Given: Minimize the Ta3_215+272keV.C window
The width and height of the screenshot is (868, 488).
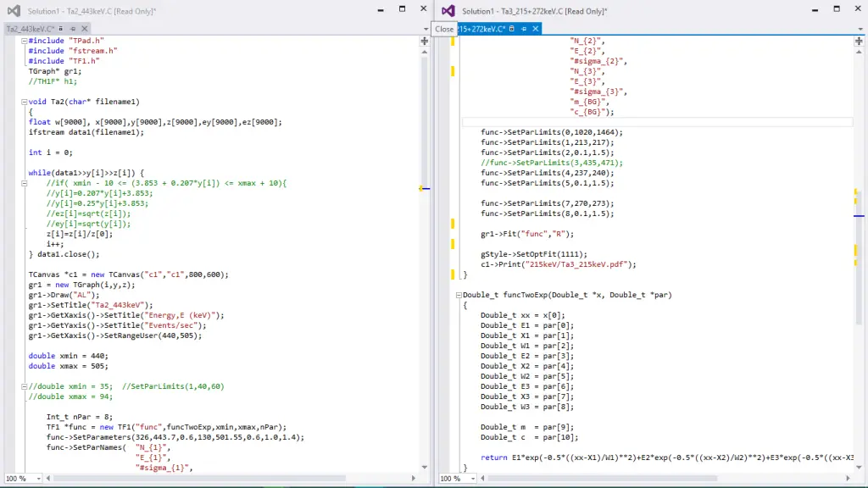Looking at the screenshot, I should pos(815,9).
